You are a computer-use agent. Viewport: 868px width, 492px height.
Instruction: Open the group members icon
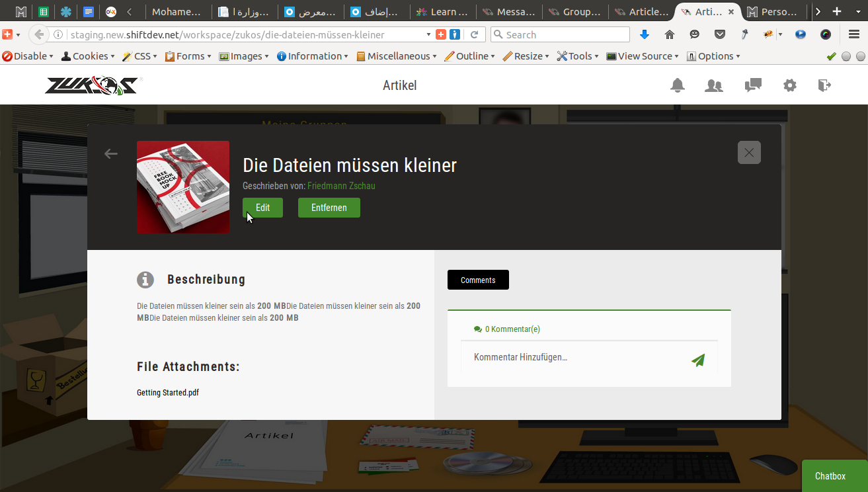714,85
